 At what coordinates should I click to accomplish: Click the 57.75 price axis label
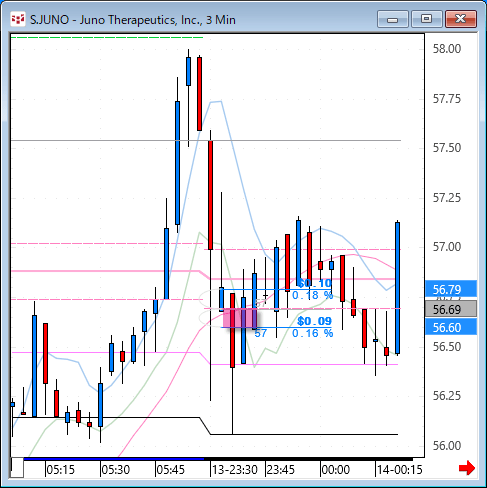point(447,99)
